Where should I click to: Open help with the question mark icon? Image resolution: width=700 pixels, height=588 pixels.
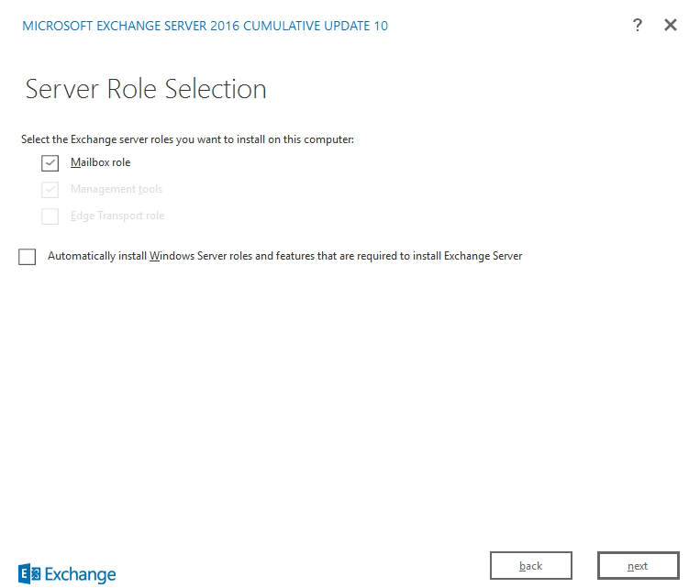(638, 25)
